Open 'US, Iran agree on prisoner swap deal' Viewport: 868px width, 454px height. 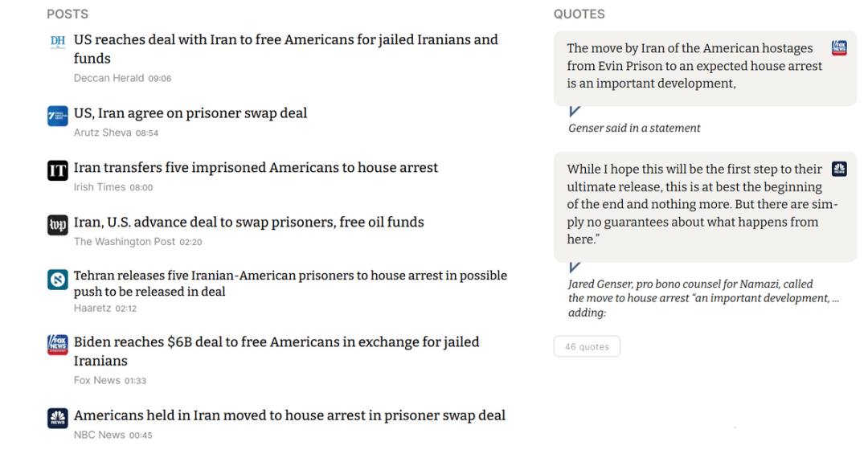(x=190, y=113)
